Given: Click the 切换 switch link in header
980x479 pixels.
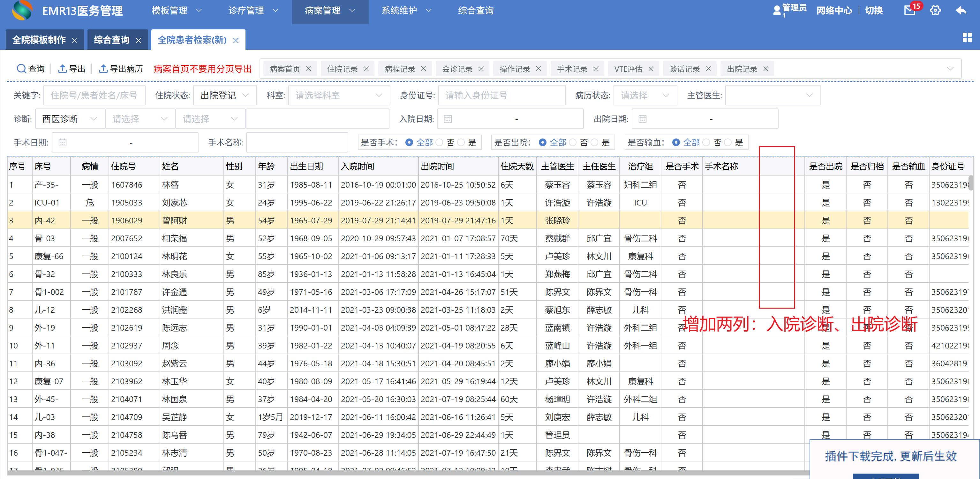Looking at the screenshot, I should pos(874,11).
